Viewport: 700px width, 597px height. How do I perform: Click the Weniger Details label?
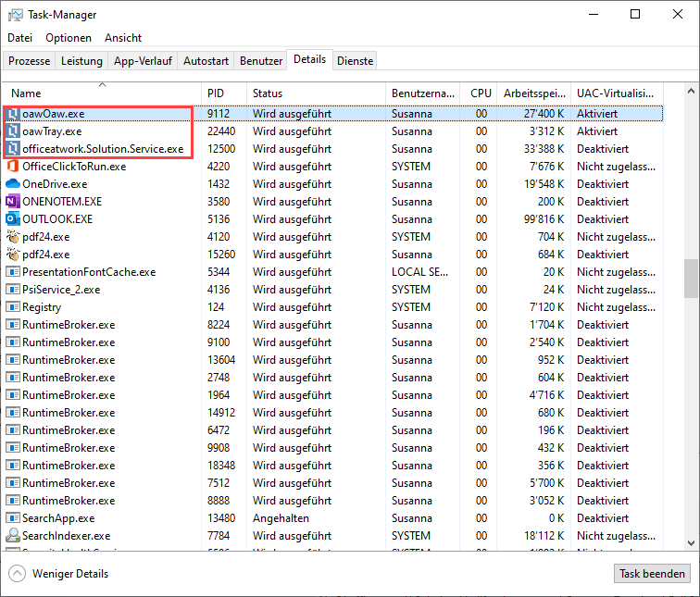pyautogui.click(x=70, y=573)
